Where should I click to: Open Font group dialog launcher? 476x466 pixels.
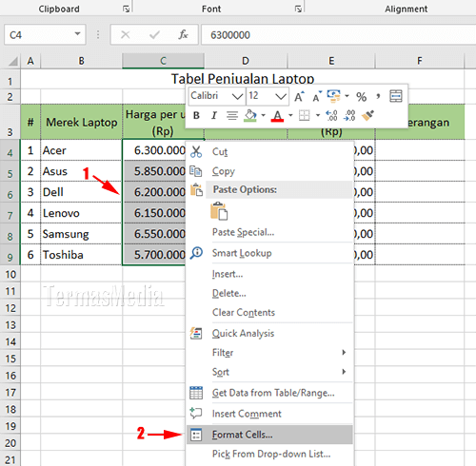click(x=298, y=9)
